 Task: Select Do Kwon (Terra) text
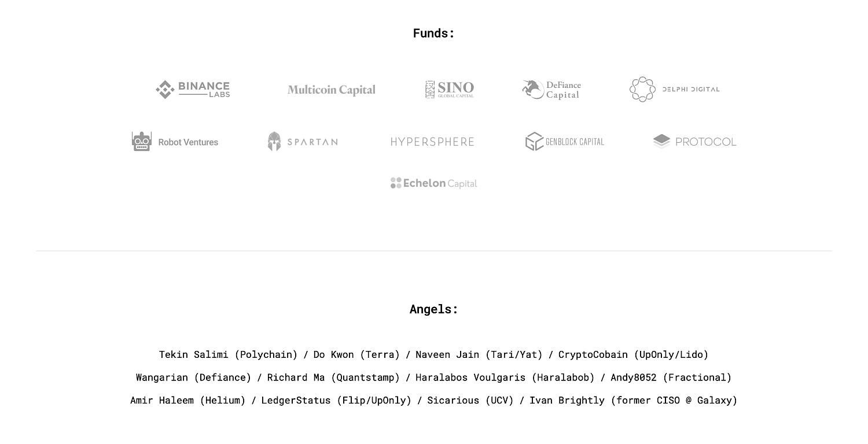pyautogui.click(x=356, y=354)
